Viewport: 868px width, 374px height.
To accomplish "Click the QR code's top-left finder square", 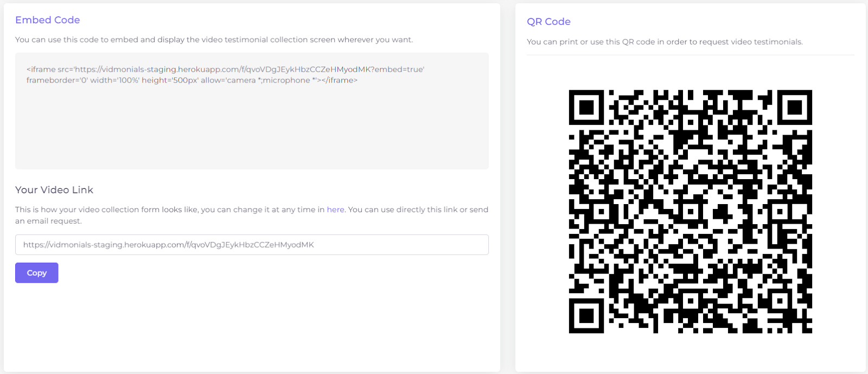I will [586, 107].
